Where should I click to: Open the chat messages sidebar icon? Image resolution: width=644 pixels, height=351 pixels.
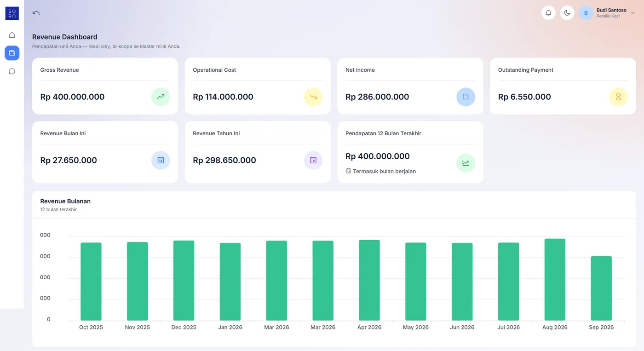pyautogui.click(x=12, y=71)
